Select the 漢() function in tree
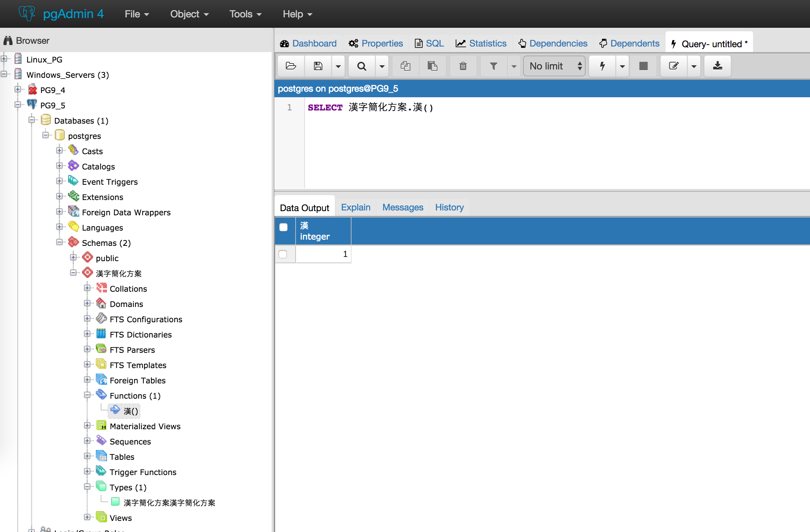The height and width of the screenshot is (532, 810). [x=131, y=411]
